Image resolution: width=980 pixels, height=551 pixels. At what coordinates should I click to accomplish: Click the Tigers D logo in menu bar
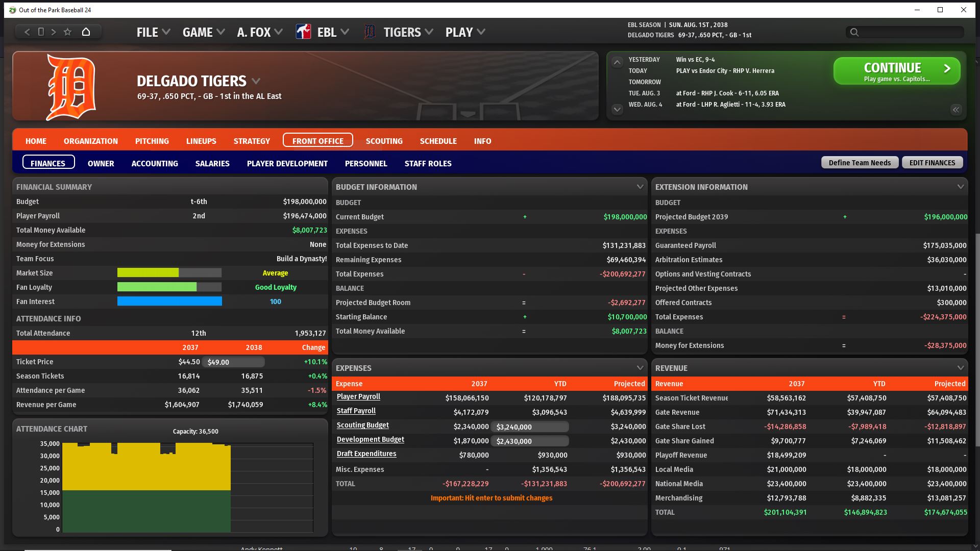pos(370,32)
